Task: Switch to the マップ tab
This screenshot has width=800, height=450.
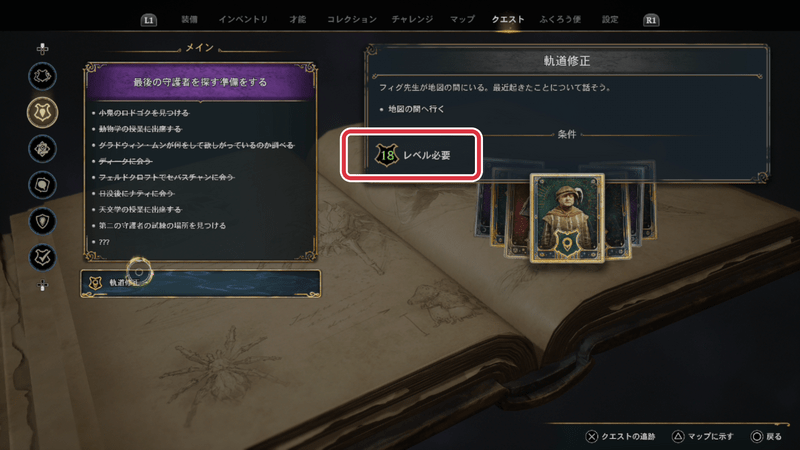Action: [x=462, y=19]
